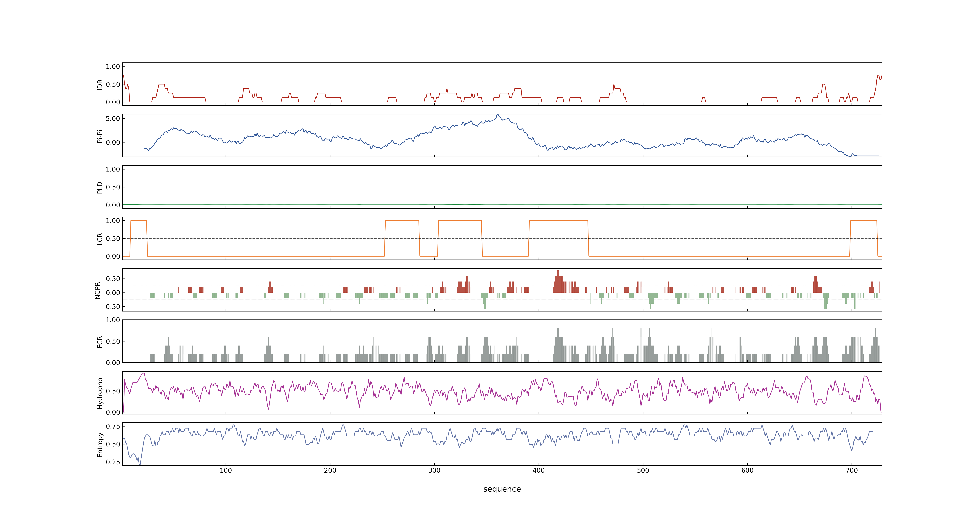The image size is (980, 523).
Task: Click the 1.00 tick on LCR axis
Action: [x=113, y=221]
